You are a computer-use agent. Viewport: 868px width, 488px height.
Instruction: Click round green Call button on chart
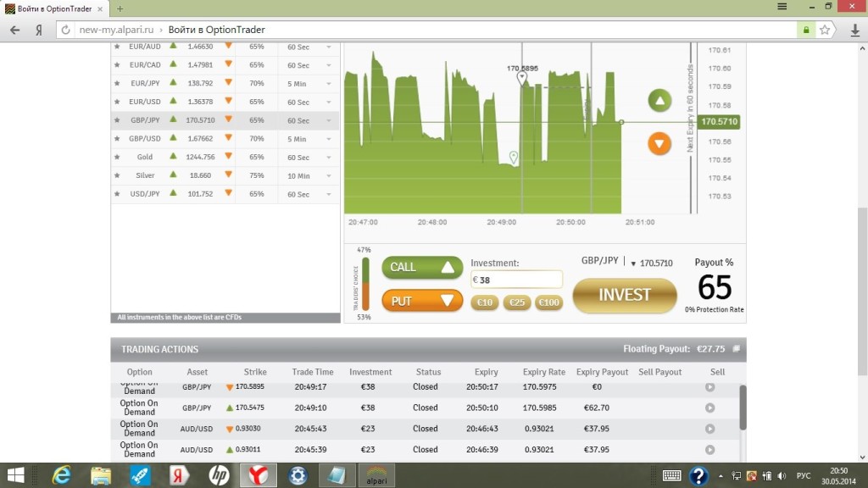(659, 101)
